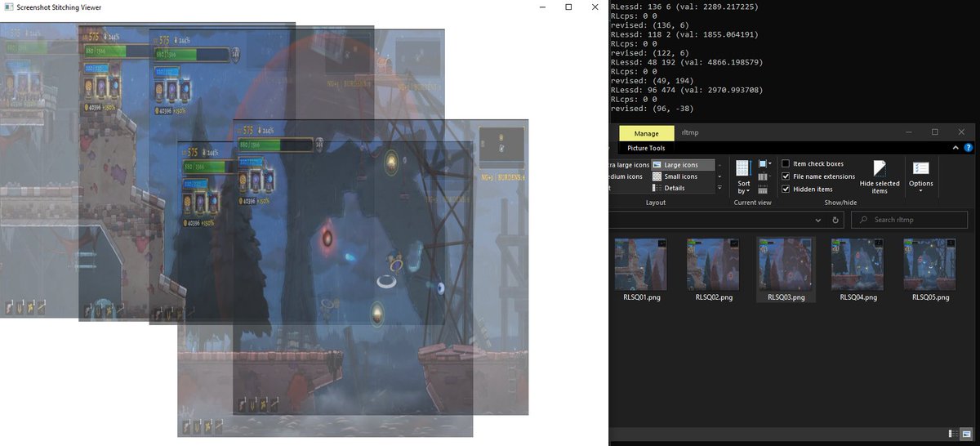
Task: Choose the partially visible Extra large icons layout
Action: point(629,164)
